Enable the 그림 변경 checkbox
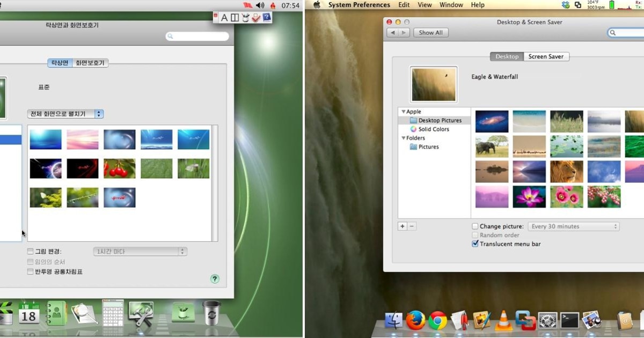The width and height of the screenshot is (644, 338). [x=30, y=251]
